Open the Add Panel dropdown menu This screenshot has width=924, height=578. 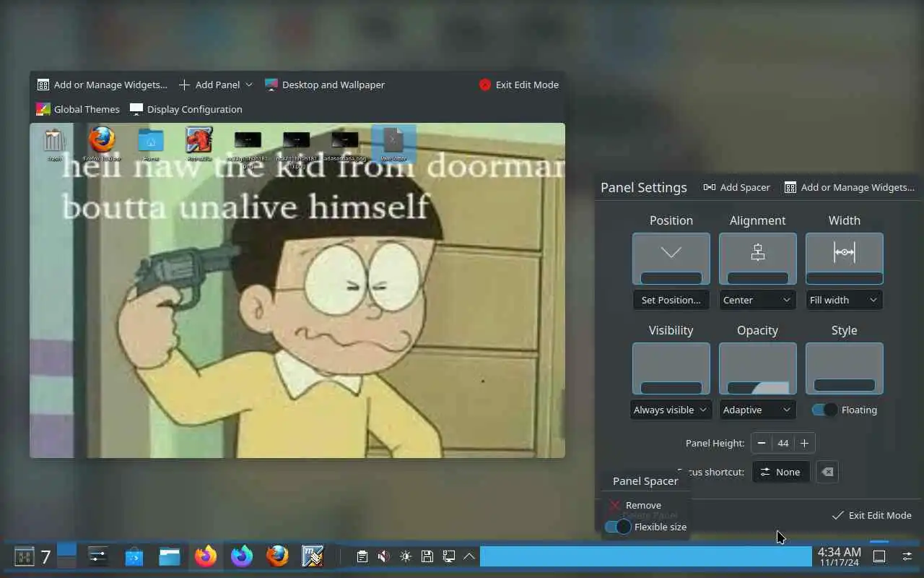215,85
